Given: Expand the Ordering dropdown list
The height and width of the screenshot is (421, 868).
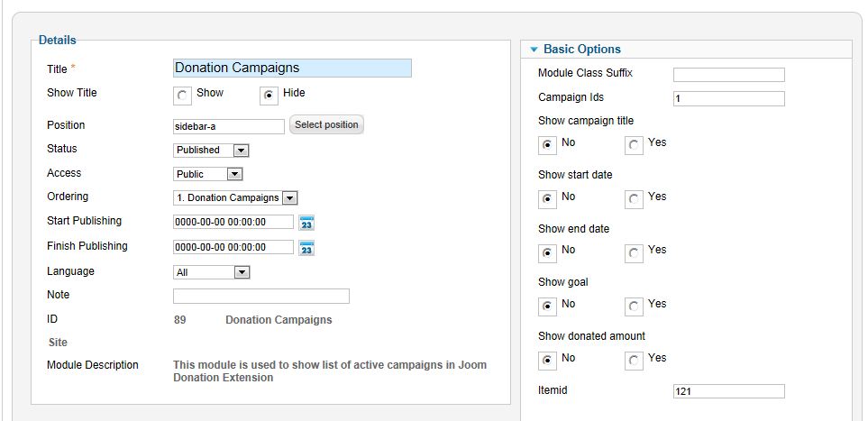Looking at the screenshot, I should (235, 197).
